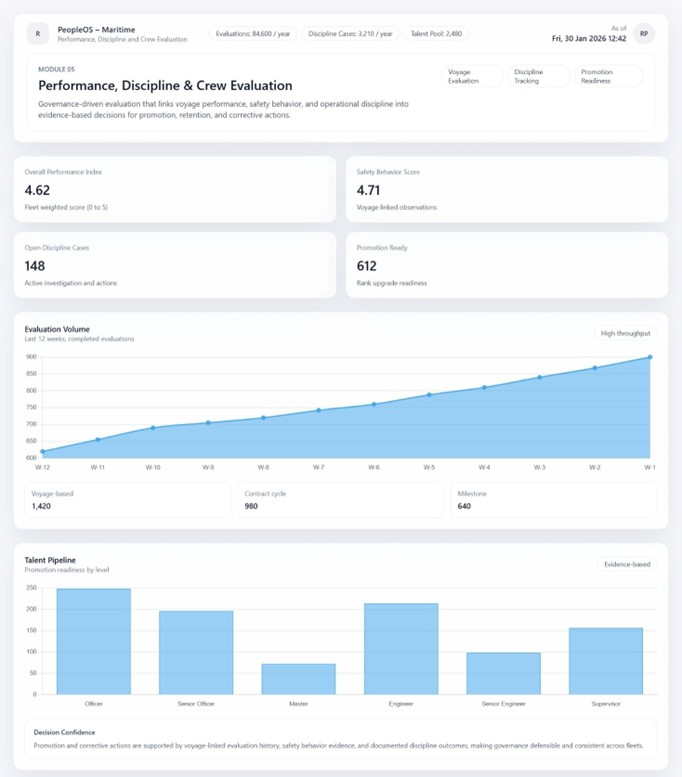Click the R logo icon in header

tap(38, 34)
